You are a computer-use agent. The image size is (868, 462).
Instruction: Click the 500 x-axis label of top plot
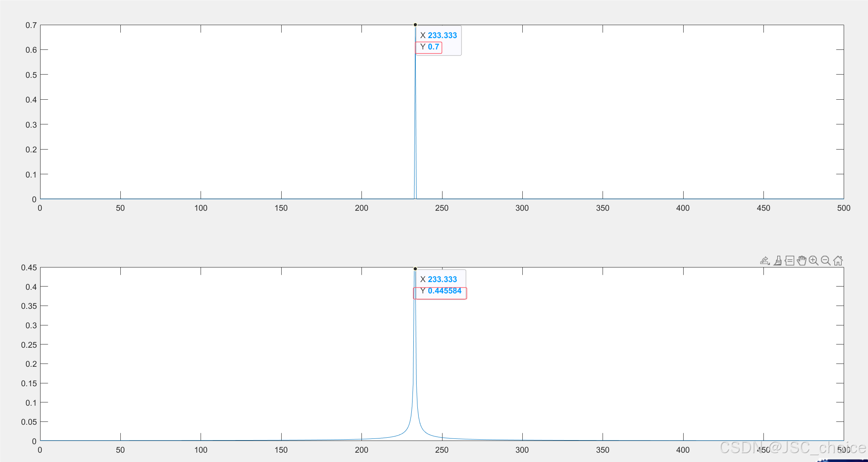(844, 208)
